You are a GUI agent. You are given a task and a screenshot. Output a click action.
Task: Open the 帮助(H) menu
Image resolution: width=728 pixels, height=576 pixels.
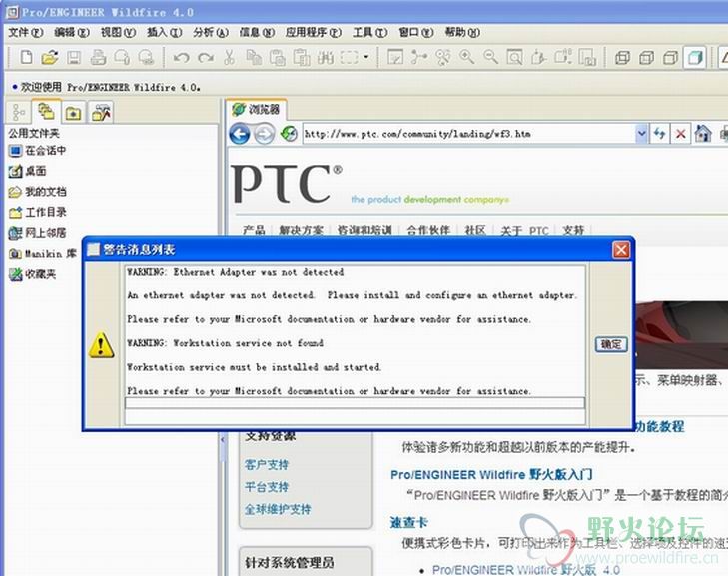click(462, 32)
